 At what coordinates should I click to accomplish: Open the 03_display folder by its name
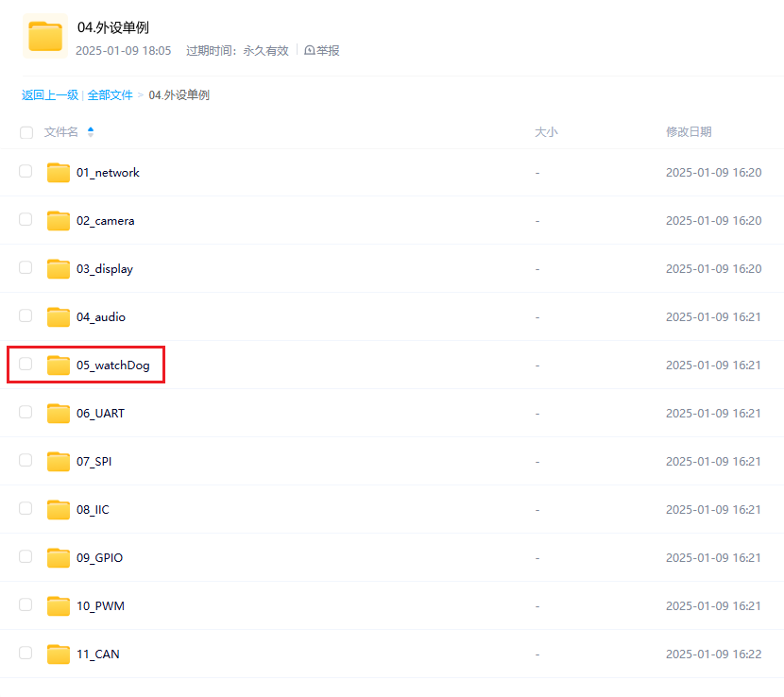coord(104,268)
